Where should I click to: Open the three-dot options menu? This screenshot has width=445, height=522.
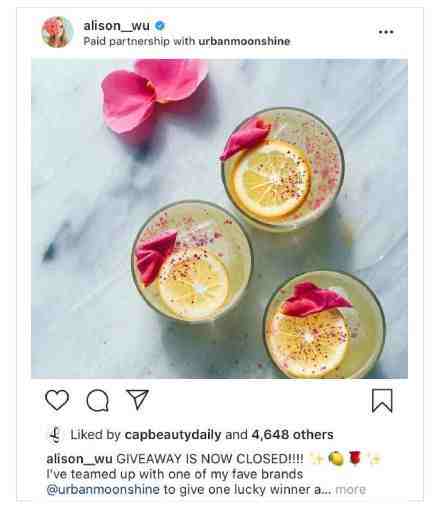click(386, 32)
